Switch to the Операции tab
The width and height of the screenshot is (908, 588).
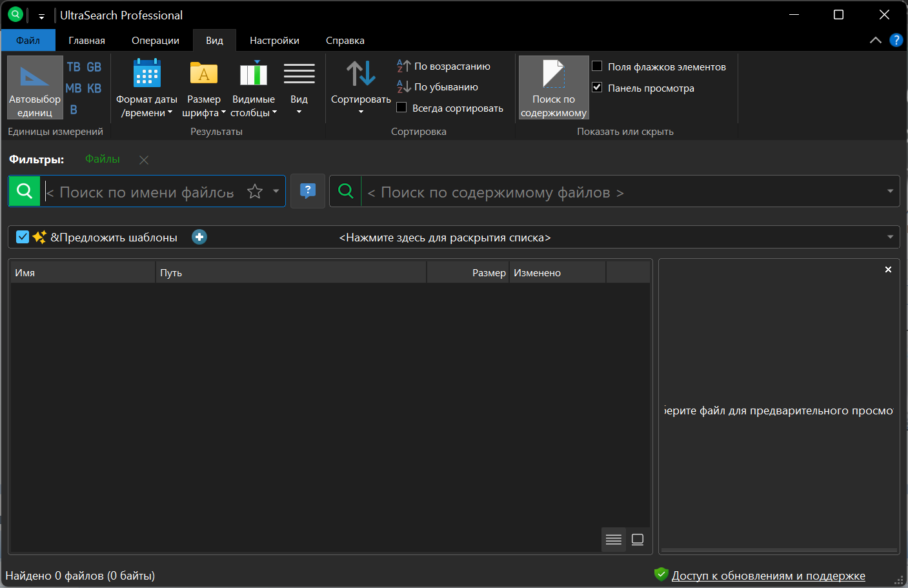156,40
